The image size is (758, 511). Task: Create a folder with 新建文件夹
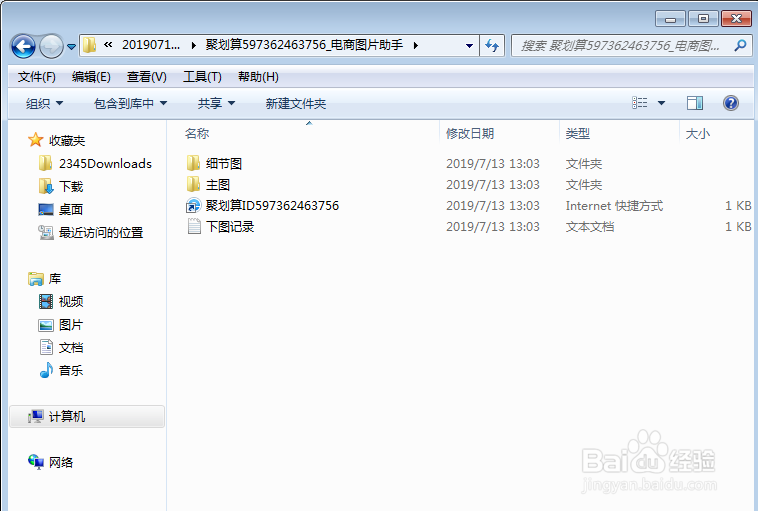(295, 103)
